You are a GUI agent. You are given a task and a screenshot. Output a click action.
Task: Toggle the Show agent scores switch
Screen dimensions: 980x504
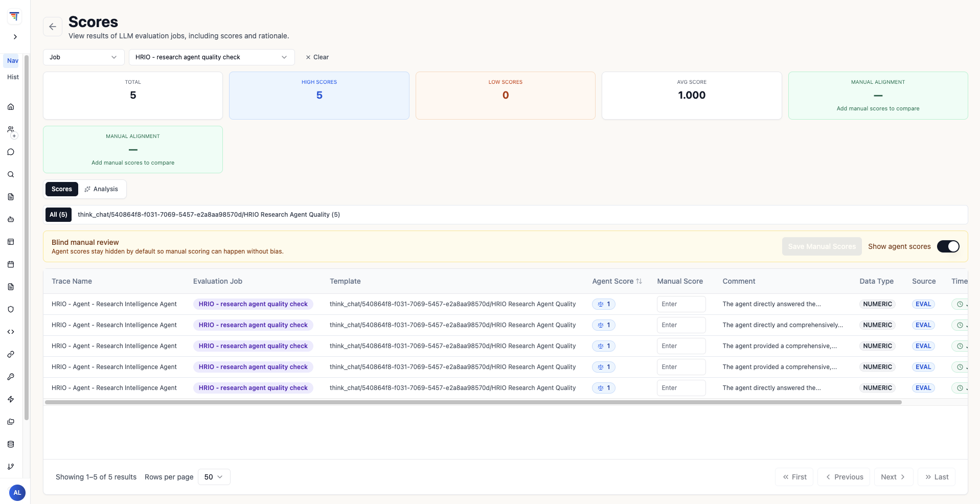click(948, 246)
